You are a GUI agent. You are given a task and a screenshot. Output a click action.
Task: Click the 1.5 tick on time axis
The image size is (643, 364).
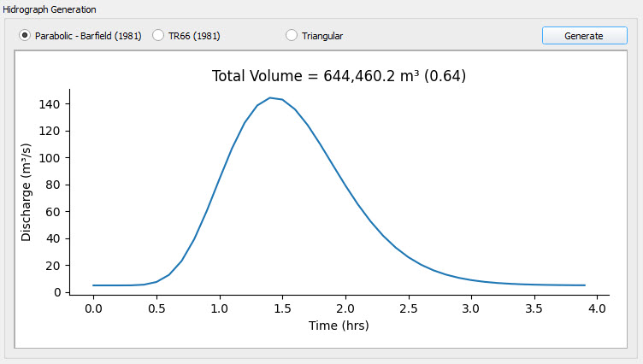(x=282, y=308)
